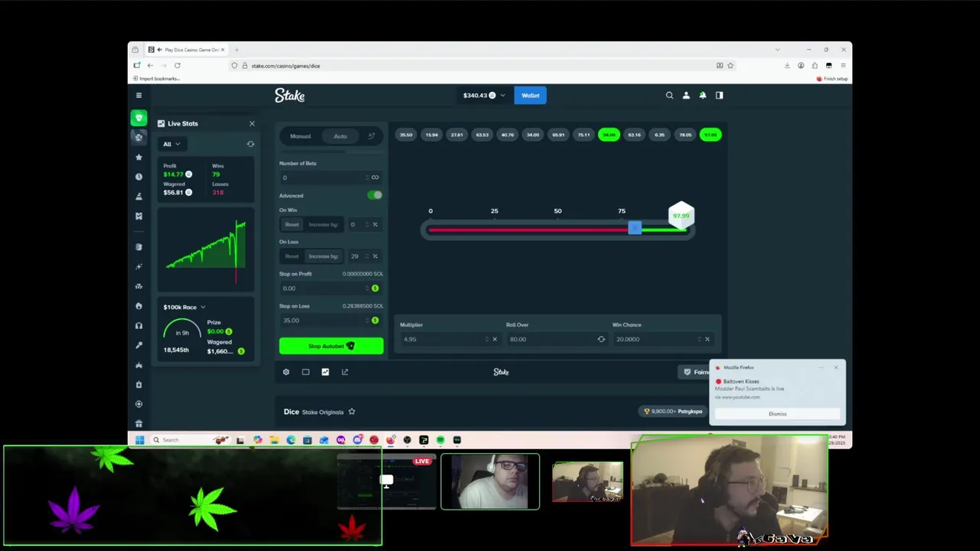980x551 pixels.
Task: Click the Stop Autobet button
Action: [x=331, y=346]
